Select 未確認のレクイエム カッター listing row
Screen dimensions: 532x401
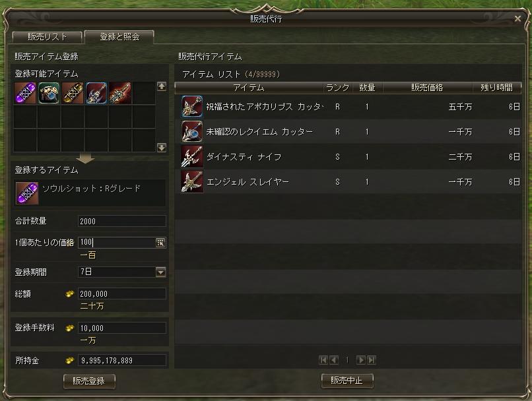[349, 131]
